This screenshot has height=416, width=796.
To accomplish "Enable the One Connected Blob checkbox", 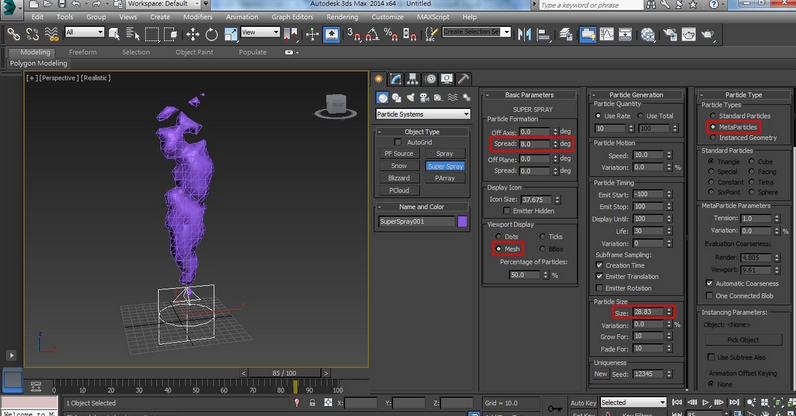I will point(709,296).
